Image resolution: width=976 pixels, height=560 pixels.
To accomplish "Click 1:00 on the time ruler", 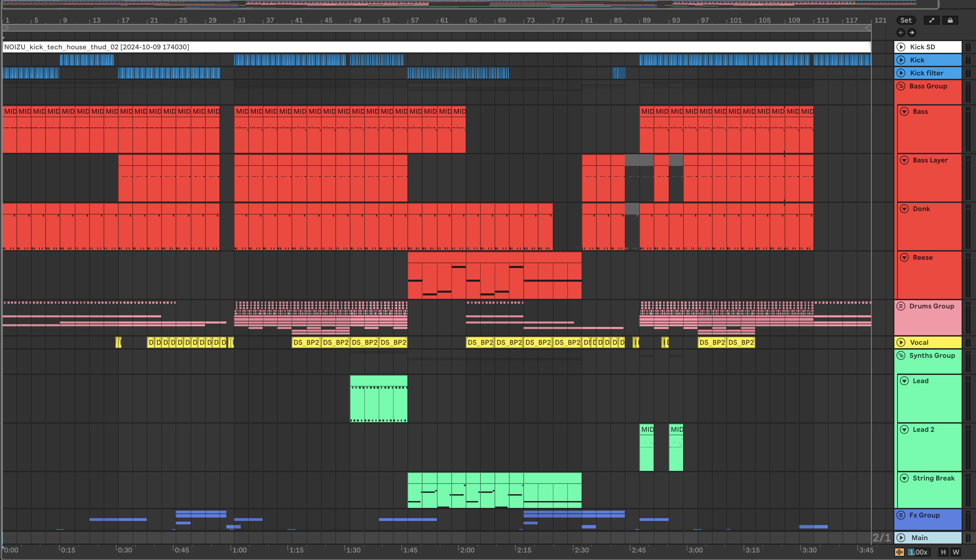I will click(x=239, y=550).
